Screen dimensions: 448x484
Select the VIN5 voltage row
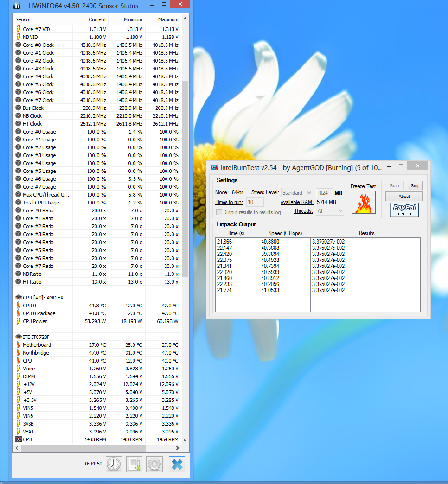coord(97,408)
